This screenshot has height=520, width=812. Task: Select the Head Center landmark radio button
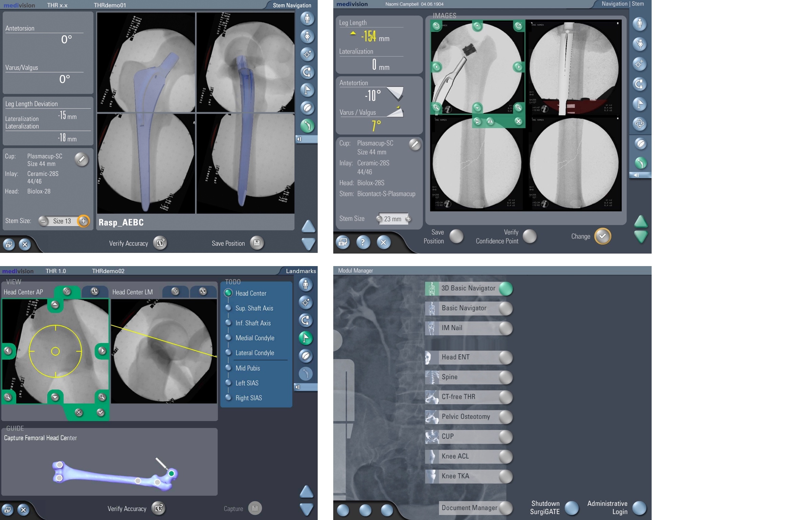(228, 293)
